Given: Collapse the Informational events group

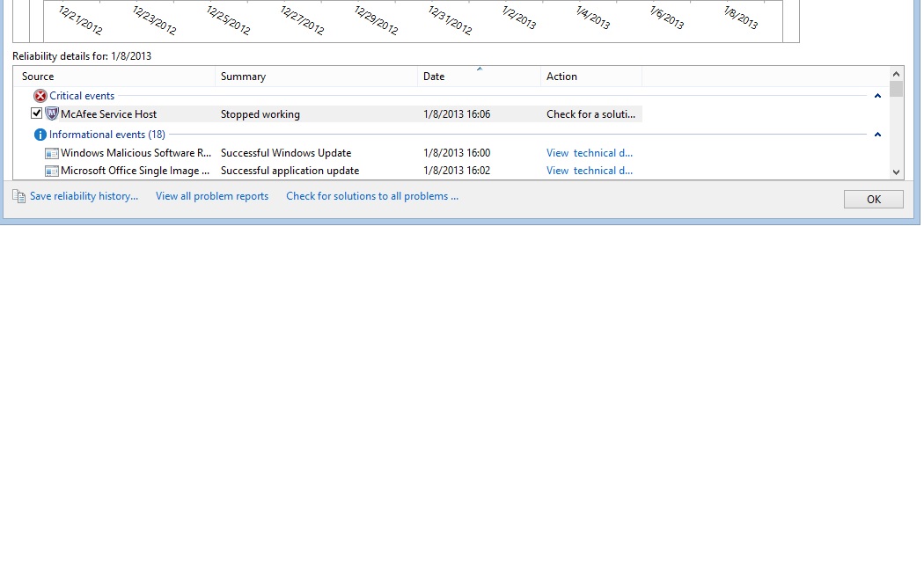Looking at the screenshot, I should (x=877, y=135).
